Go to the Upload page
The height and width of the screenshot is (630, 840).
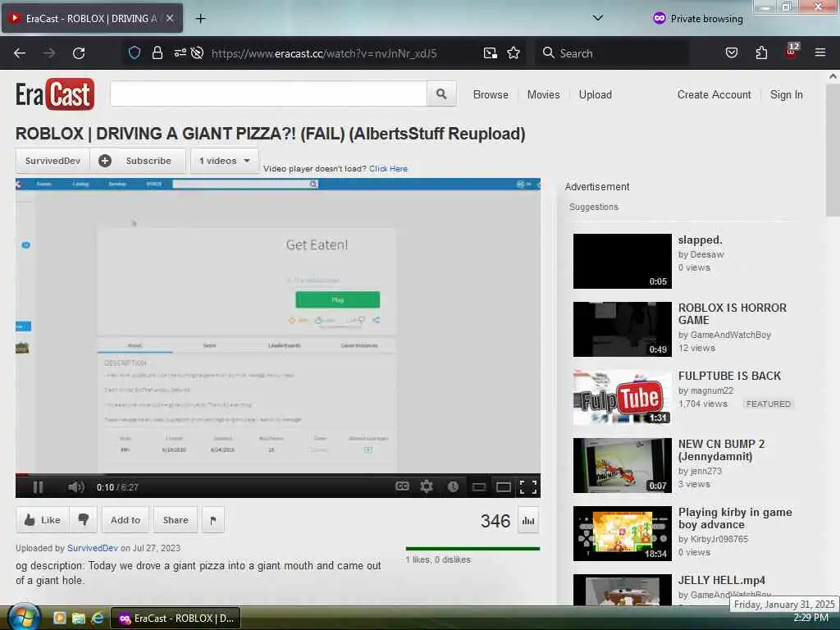596,95
